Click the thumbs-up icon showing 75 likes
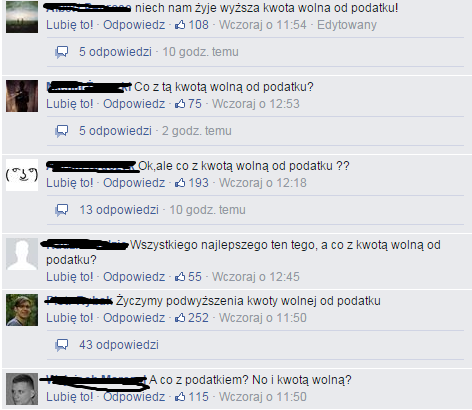 point(180,104)
